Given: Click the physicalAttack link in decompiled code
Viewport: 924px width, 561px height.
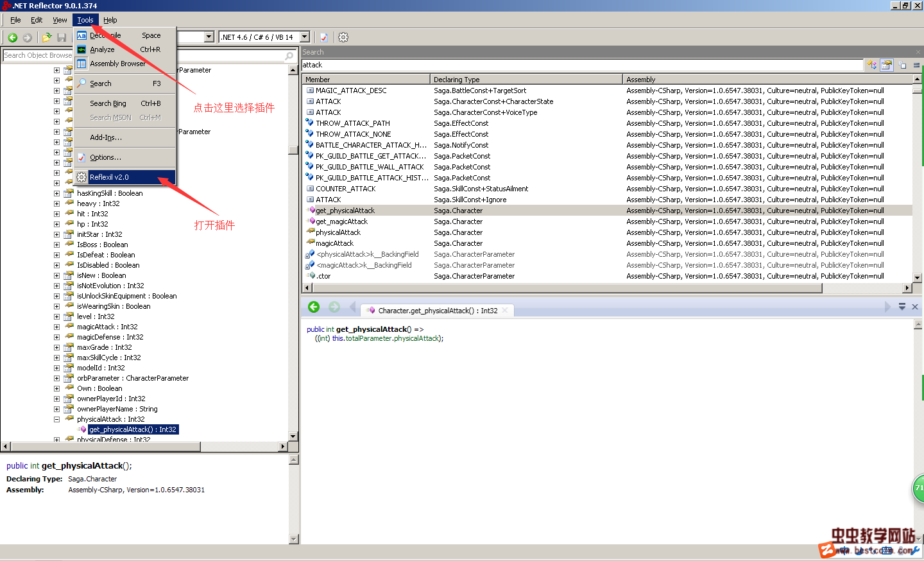Looking at the screenshot, I should click(416, 338).
